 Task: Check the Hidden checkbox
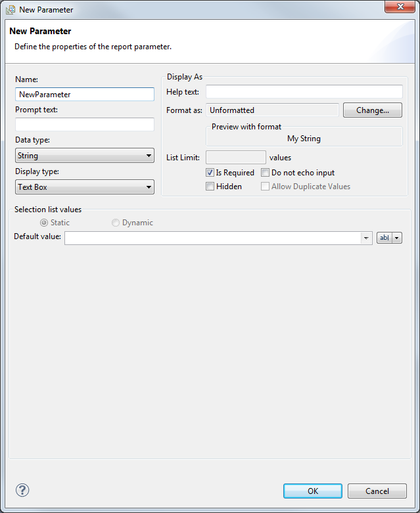point(210,187)
